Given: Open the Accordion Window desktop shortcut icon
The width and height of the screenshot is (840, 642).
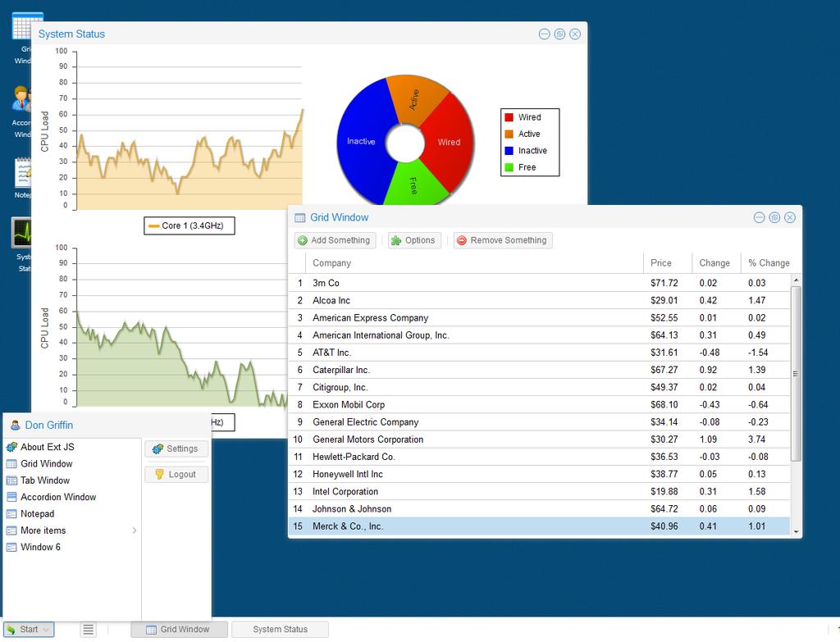Looking at the screenshot, I should click(22, 99).
